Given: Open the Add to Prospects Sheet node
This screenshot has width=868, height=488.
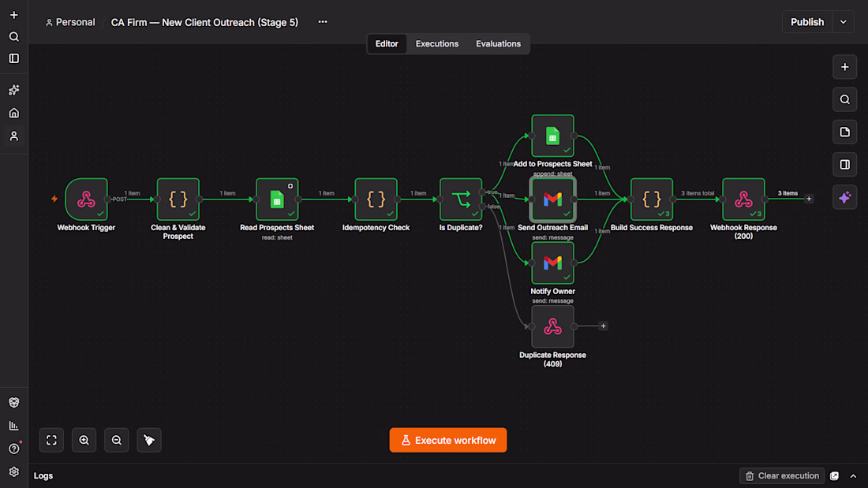Looking at the screenshot, I should (x=552, y=136).
